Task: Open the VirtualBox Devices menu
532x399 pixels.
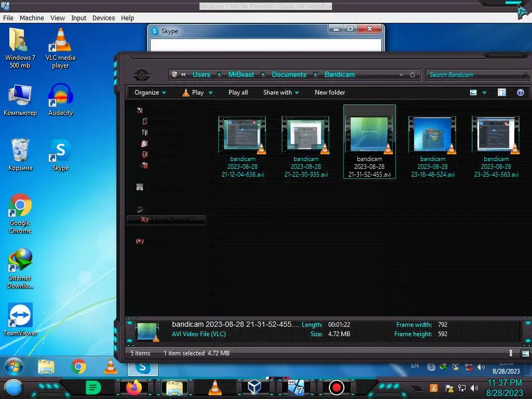Action: (x=103, y=18)
